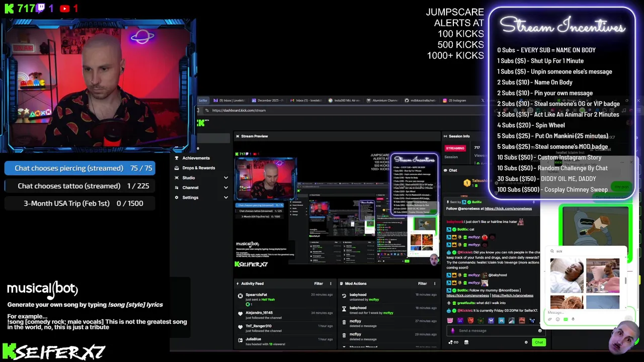Image resolution: width=644 pixels, height=362 pixels.
Task: Click Filter in Activity Feed panel
Action: point(318,284)
